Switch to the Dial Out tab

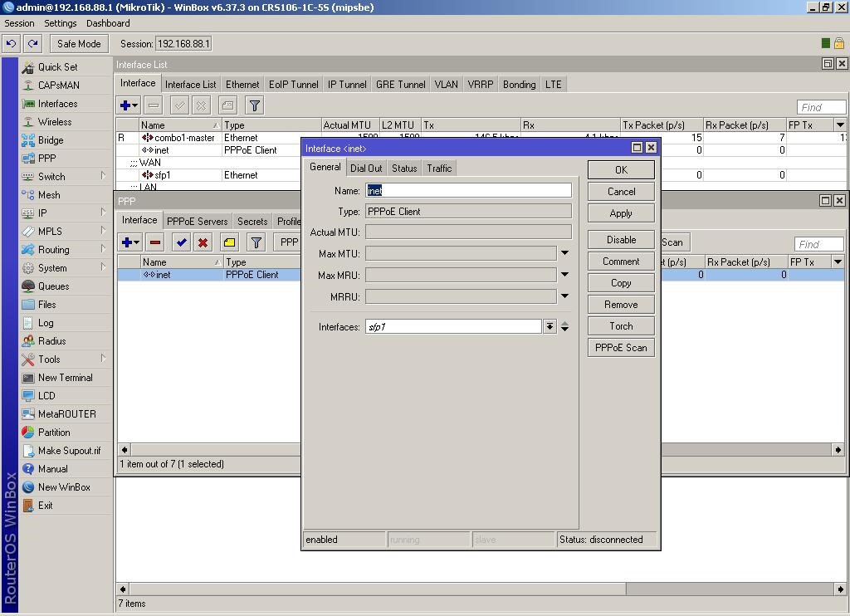pos(366,169)
